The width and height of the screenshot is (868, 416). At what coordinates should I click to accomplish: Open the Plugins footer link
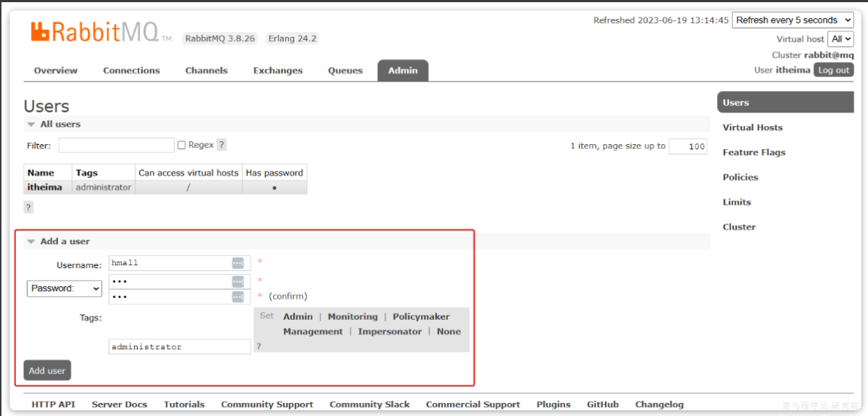pos(553,404)
